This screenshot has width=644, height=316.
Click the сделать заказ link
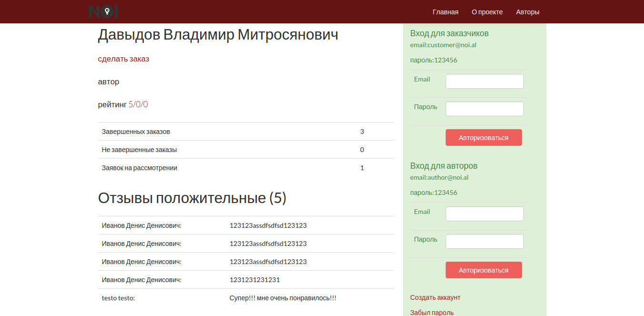tap(123, 59)
